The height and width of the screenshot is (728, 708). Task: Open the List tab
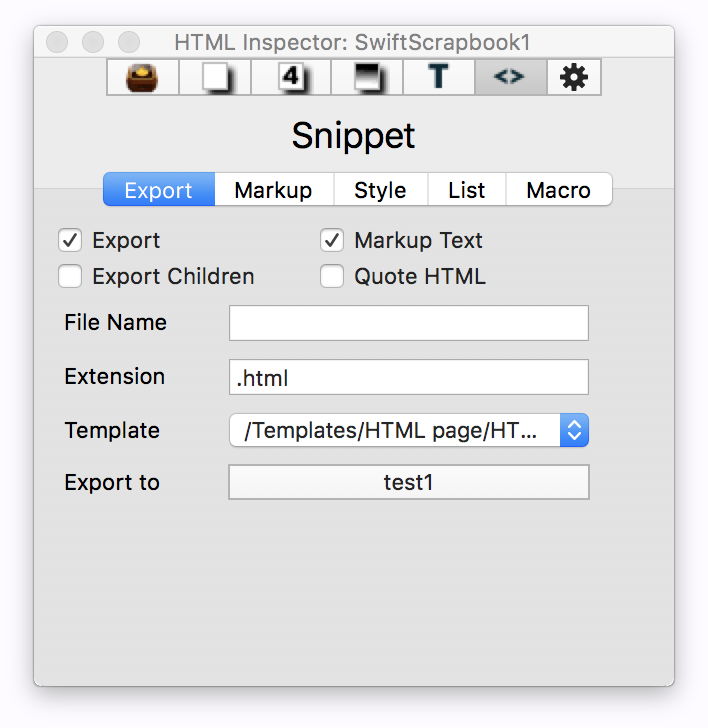[x=466, y=190]
